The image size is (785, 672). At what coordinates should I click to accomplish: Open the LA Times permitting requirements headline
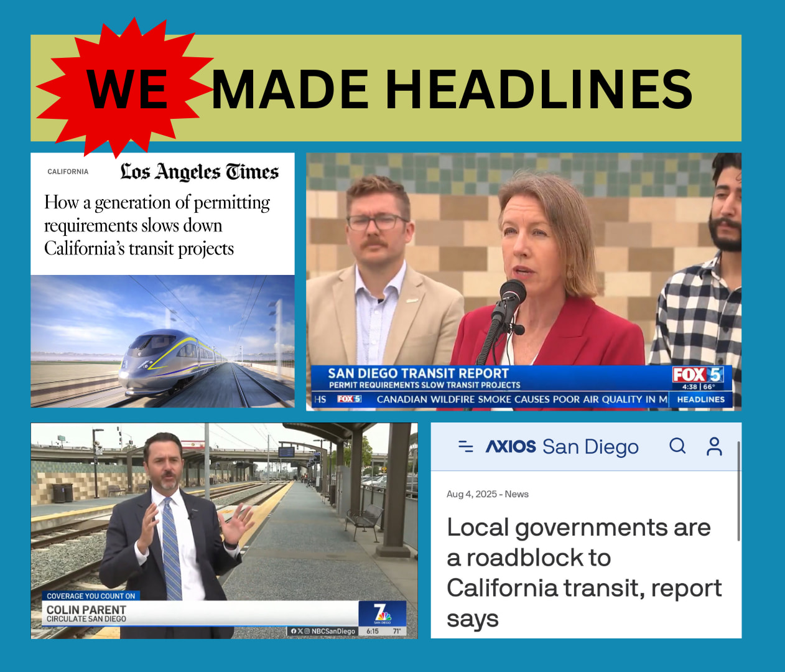click(157, 225)
